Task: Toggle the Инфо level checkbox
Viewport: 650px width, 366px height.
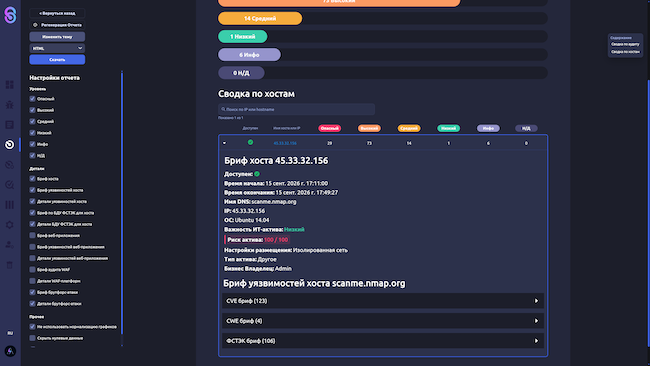Action: (x=32, y=144)
